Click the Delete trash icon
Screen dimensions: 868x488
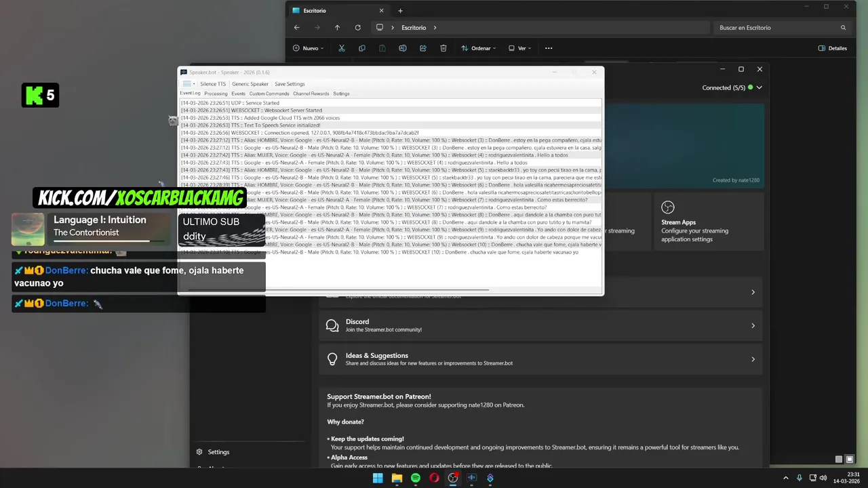click(x=443, y=48)
